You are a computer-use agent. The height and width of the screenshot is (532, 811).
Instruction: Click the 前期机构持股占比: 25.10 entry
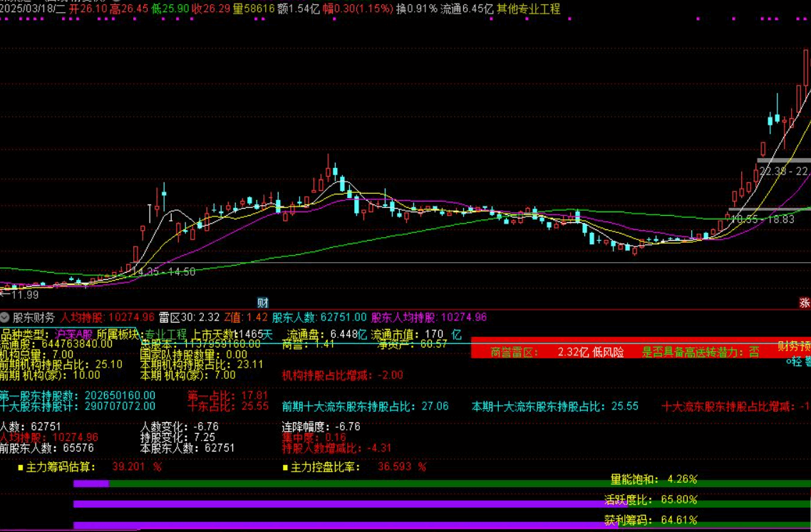pyautogui.click(x=61, y=365)
